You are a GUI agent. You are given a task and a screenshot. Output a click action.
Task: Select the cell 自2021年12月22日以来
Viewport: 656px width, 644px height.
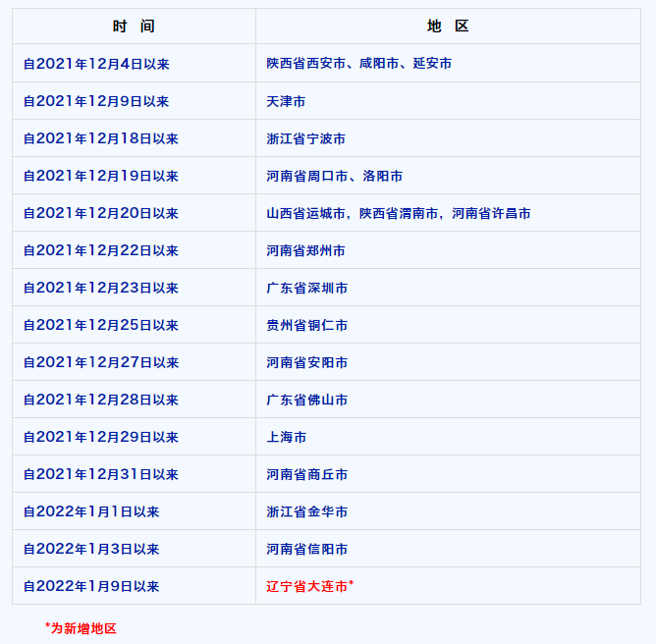[134, 249]
